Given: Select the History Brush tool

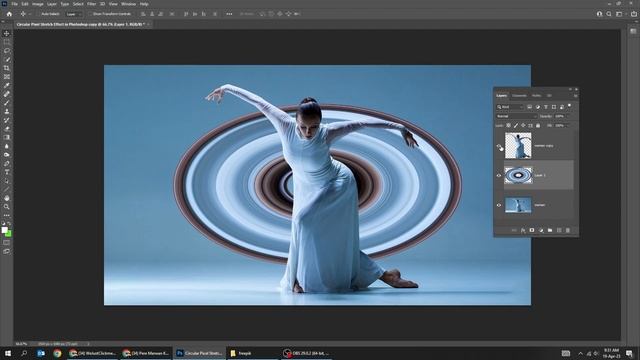Looking at the screenshot, I should tap(7, 120).
